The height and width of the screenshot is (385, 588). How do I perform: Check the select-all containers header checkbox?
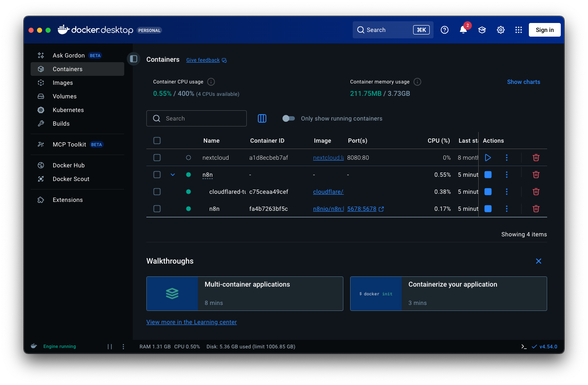coord(157,141)
